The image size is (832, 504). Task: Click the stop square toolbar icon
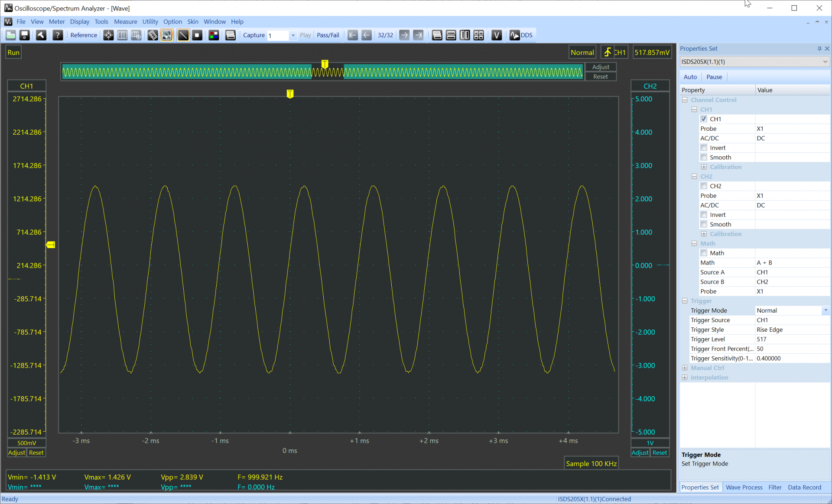click(x=197, y=35)
